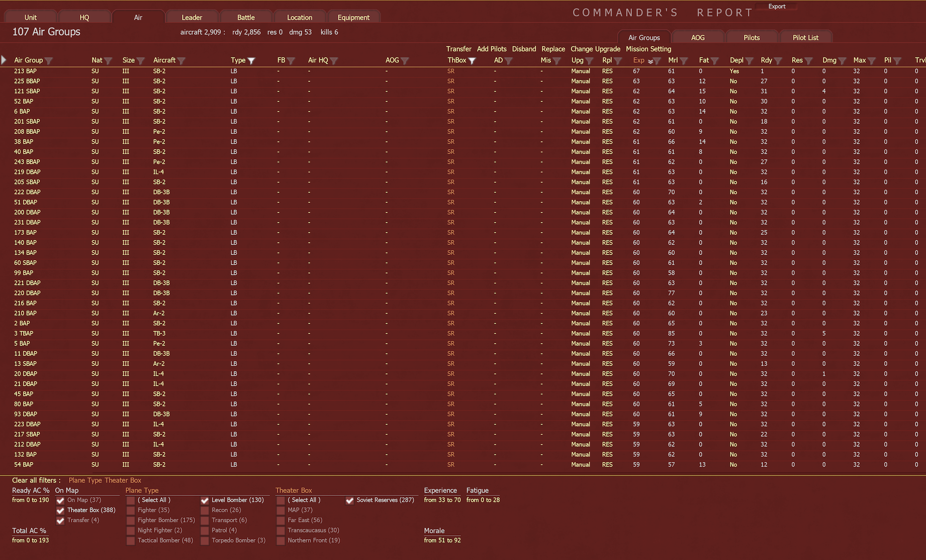Click Clear all filters
Viewport: 926px width, 560px height.
(35, 480)
